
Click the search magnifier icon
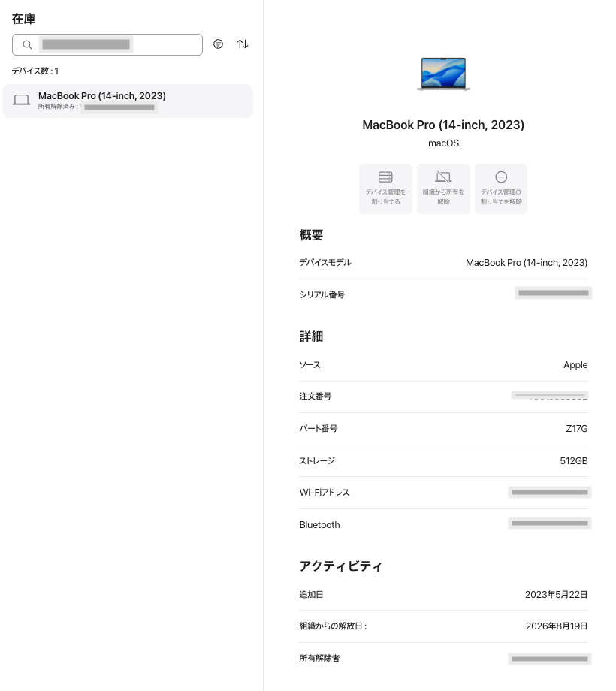pos(27,44)
